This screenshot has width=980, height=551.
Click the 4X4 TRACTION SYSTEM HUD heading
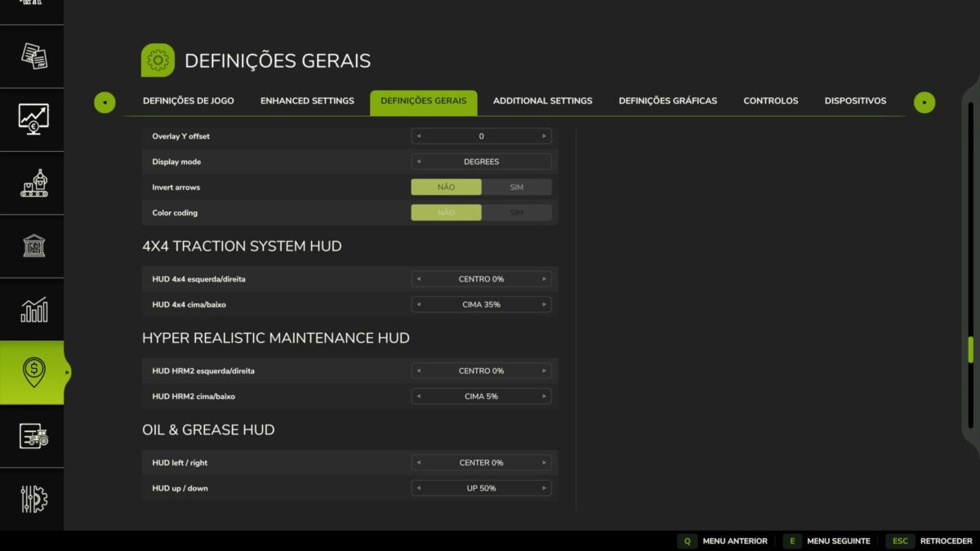tap(242, 246)
